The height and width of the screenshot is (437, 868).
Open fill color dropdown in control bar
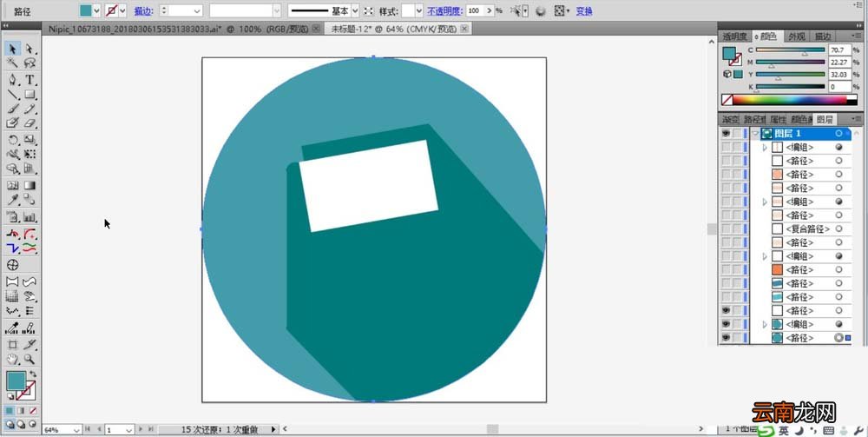[97, 10]
